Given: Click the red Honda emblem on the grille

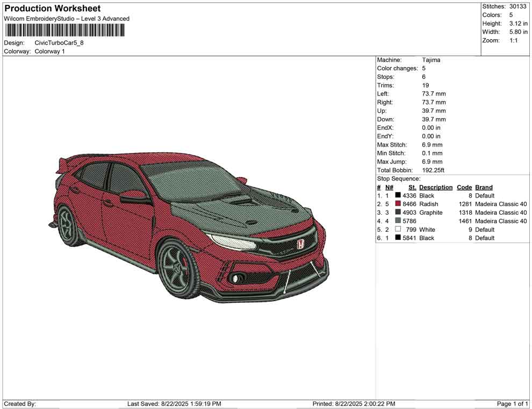Looking at the screenshot, I should coord(300,245).
